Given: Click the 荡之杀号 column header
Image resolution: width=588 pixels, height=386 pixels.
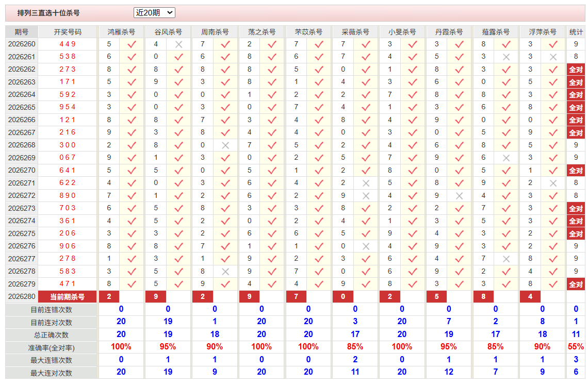Looking at the screenshot, I should (262, 32).
